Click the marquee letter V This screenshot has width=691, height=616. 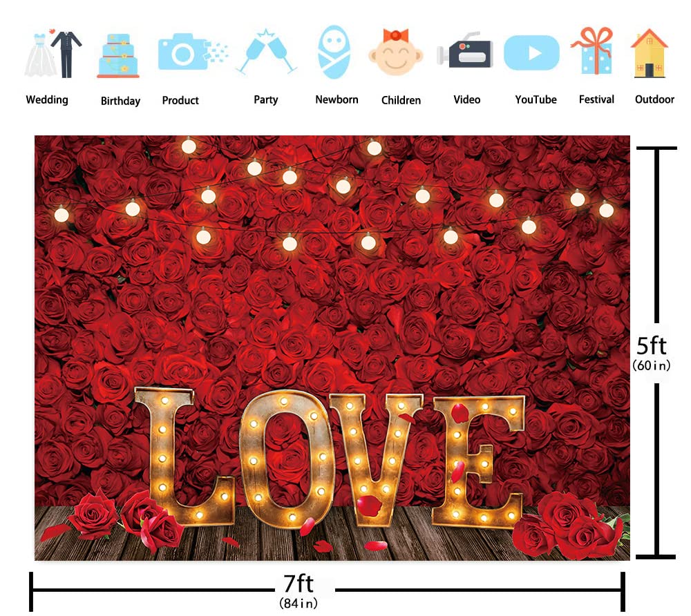tap(376, 460)
